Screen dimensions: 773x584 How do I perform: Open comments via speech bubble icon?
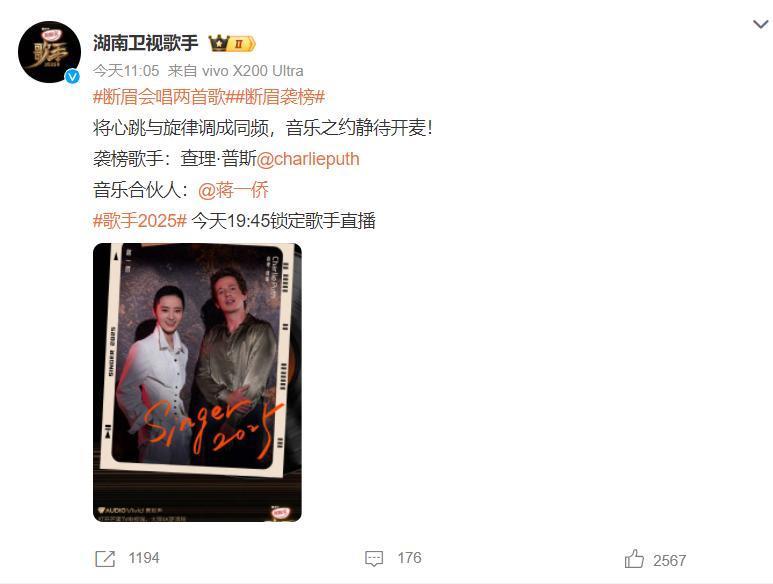[374, 559]
